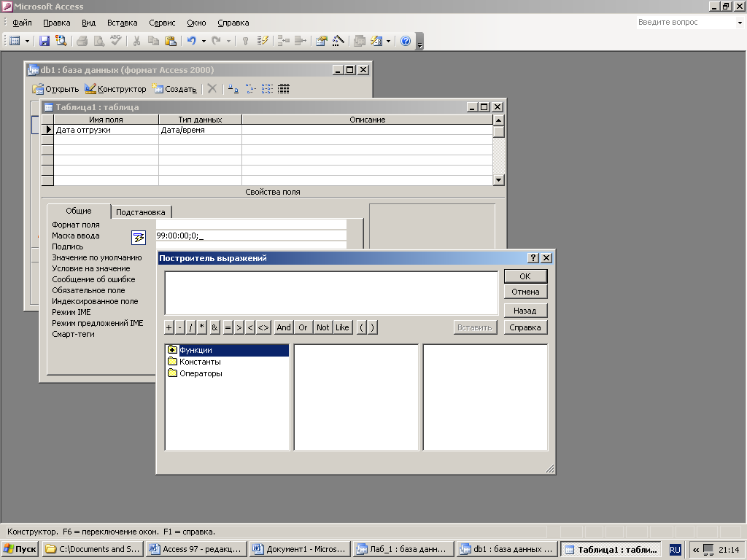This screenshot has height=560, width=747.
Task: Click Отмена in expression builder
Action: (525, 292)
